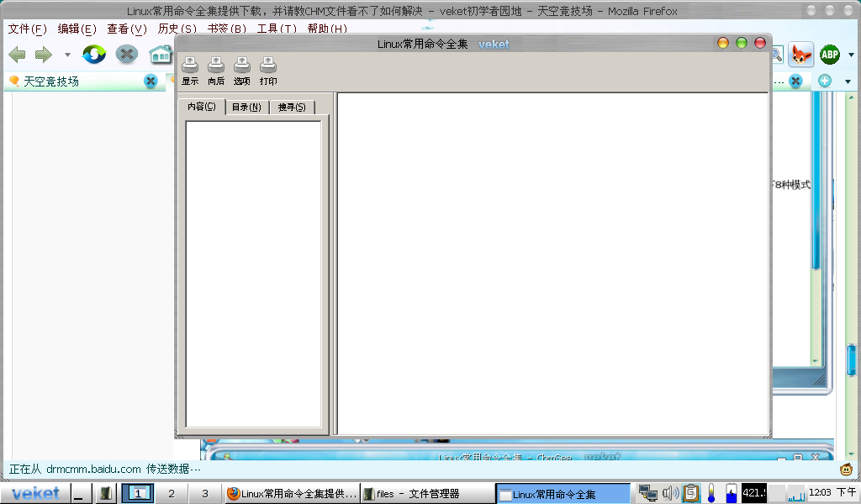Click Firefox forward arrow button

(44, 55)
